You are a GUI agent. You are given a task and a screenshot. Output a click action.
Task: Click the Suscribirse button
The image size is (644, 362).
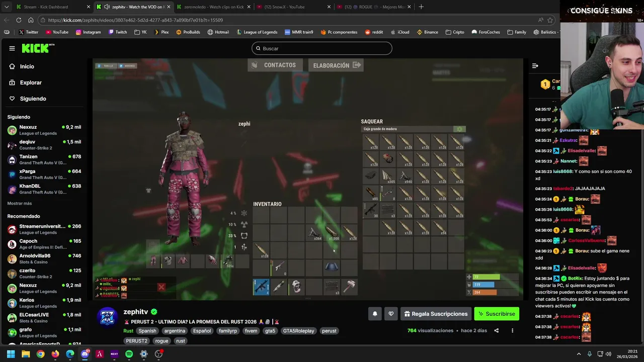click(497, 314)
